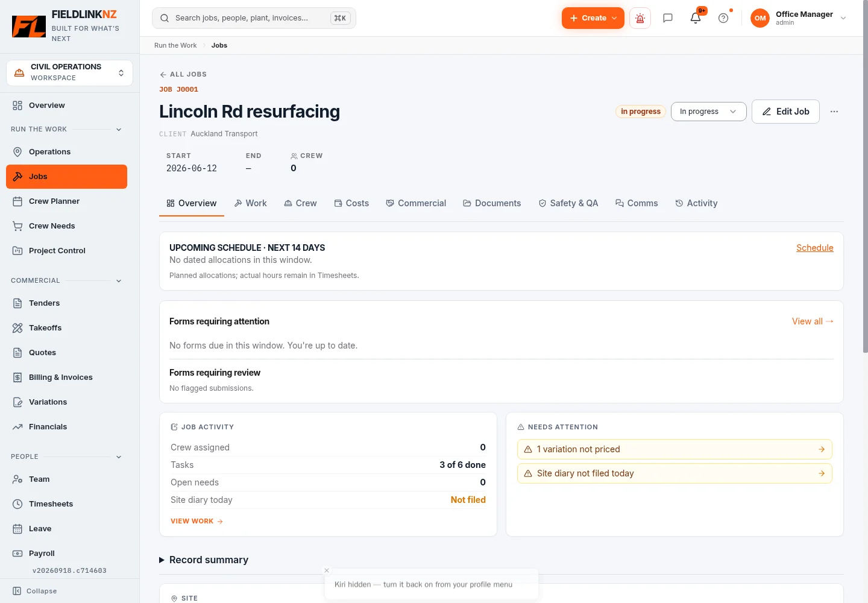Open Billing & Invoices page

pyautogui.click(x=66, y=377)
